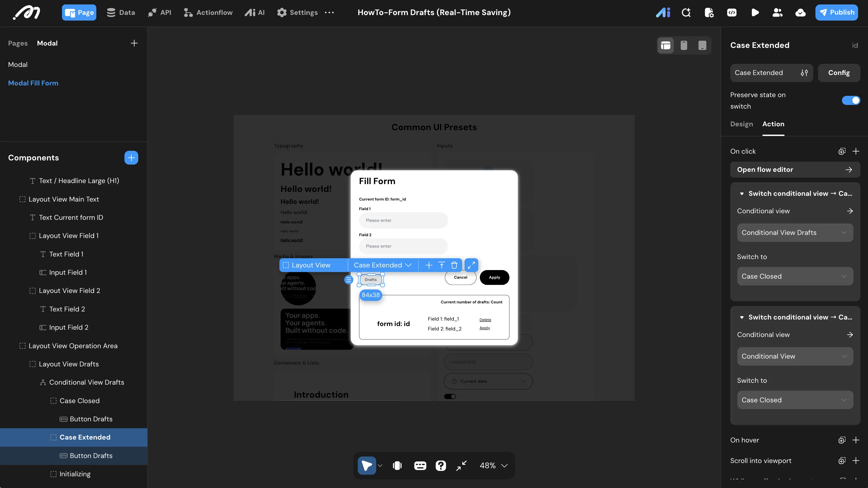
Task: Switch to the Pages tab
Action: (x=18, y=43)
